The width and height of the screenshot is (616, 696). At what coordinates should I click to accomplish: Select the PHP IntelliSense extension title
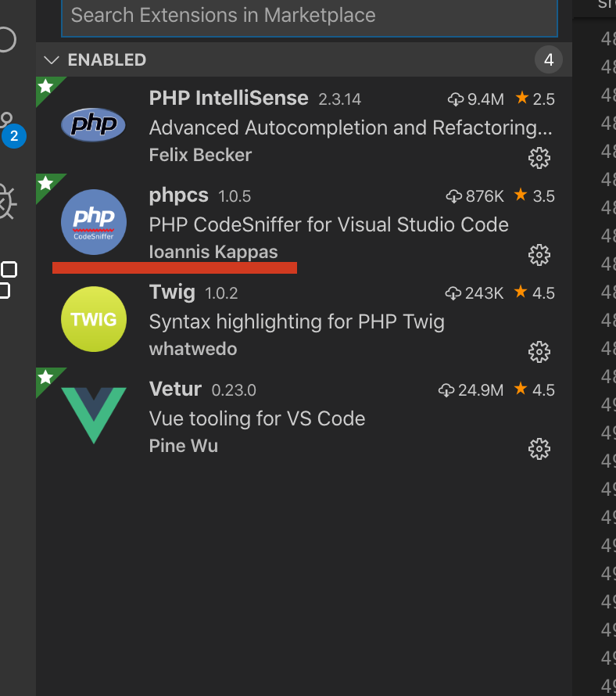pyautogui.click(x=228, y=98)
